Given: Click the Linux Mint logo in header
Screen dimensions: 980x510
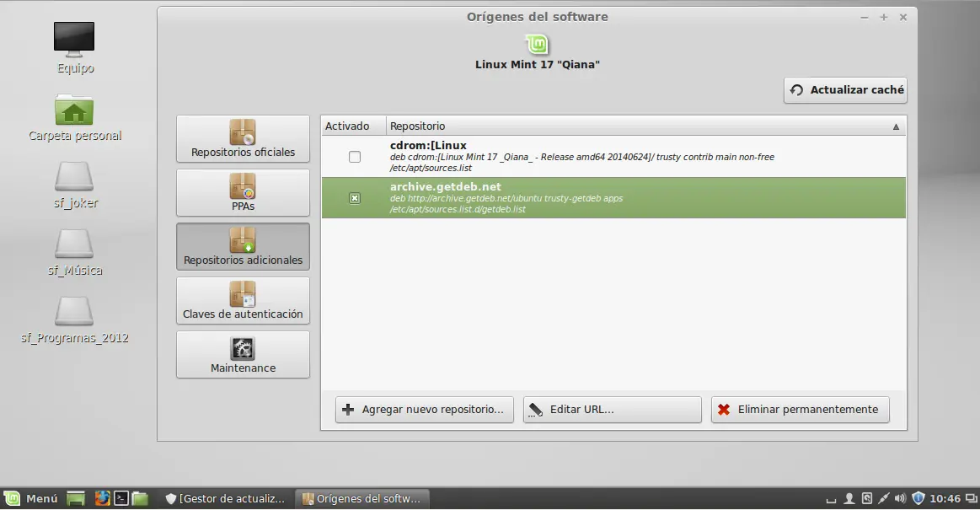Looking at the screenshot, I should click(537, 45).
